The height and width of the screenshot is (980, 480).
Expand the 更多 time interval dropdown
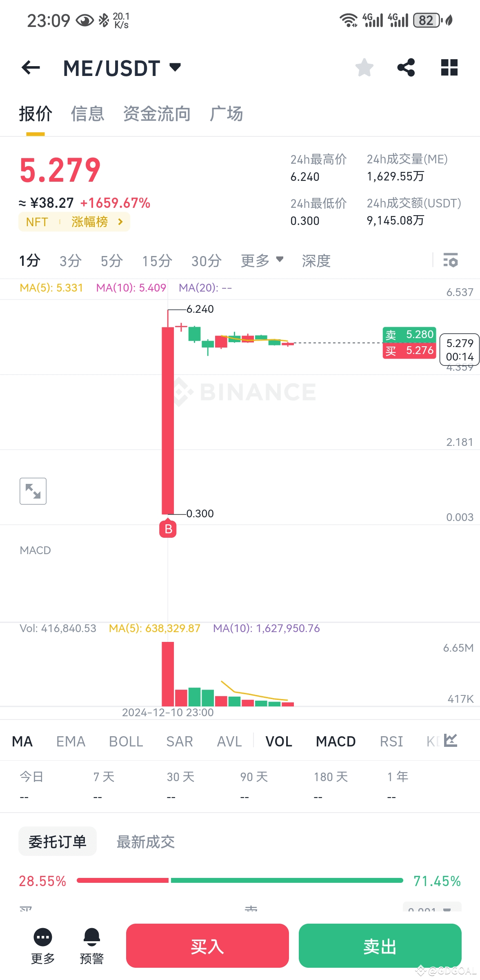tap(262, 260)
